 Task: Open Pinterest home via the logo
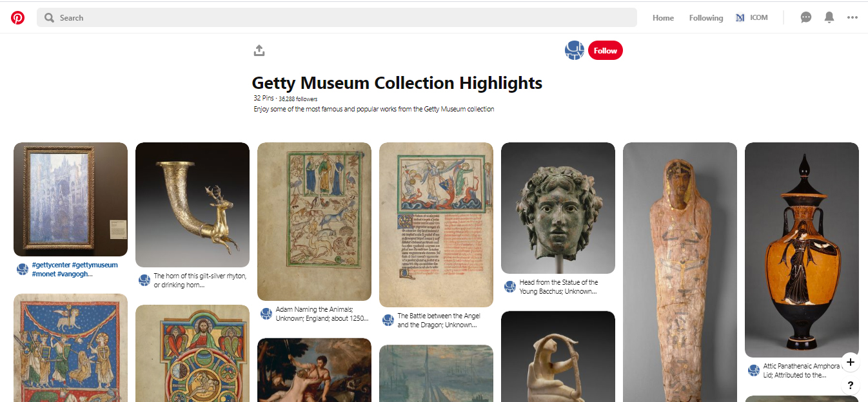pyautogui.click(x=17, y=18)
